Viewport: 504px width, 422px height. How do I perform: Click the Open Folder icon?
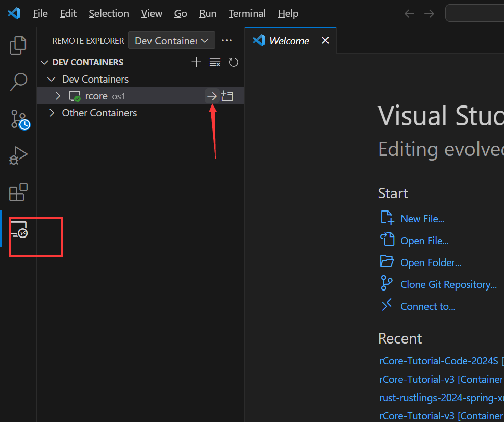(x=387, y=261)
